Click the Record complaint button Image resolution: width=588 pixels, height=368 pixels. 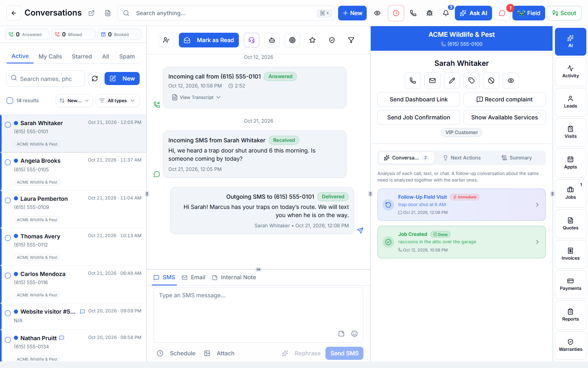coord(505,99)
